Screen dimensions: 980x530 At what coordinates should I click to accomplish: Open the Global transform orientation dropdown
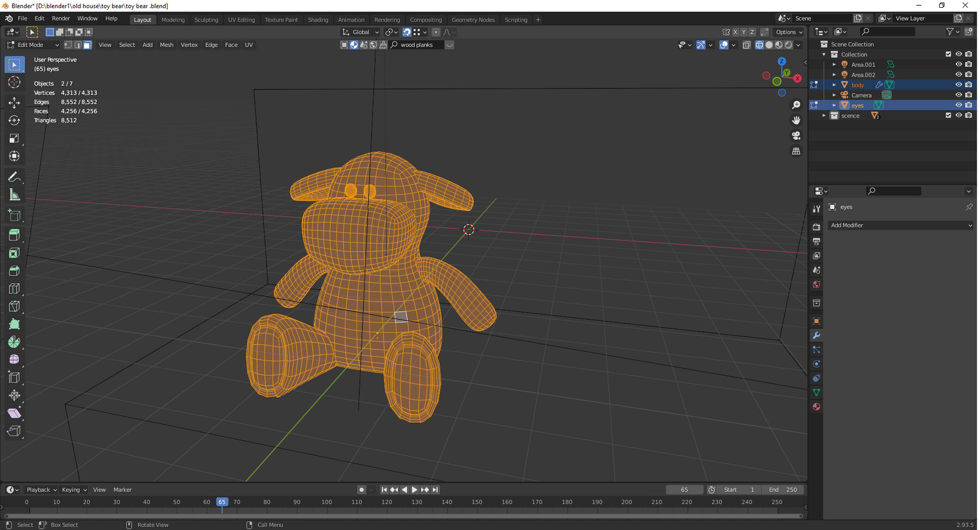[x=360, y=32]
